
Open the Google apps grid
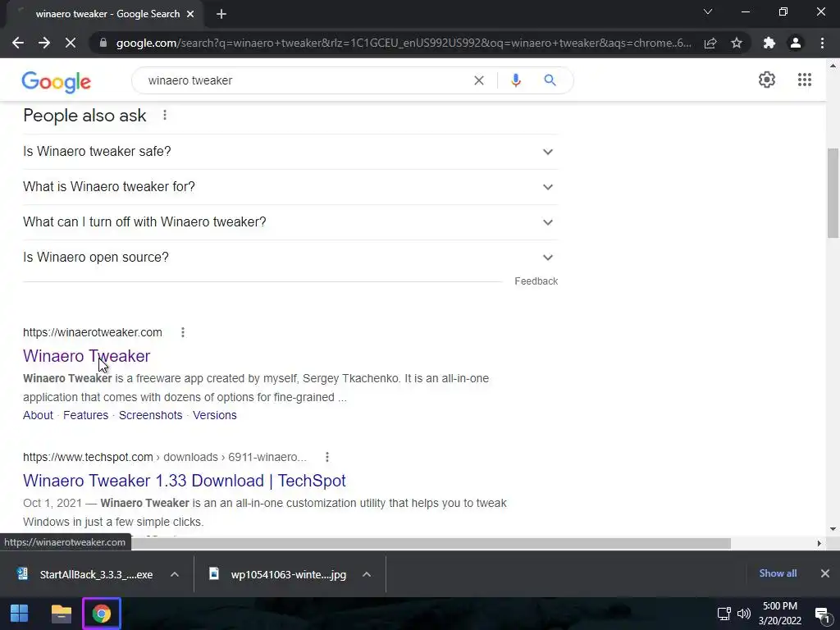(805, 80)
